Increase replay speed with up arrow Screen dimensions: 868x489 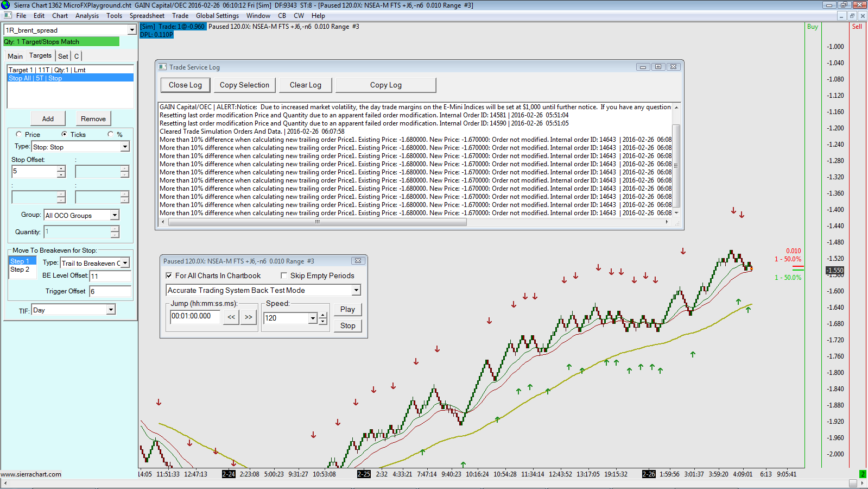[323, 315]
